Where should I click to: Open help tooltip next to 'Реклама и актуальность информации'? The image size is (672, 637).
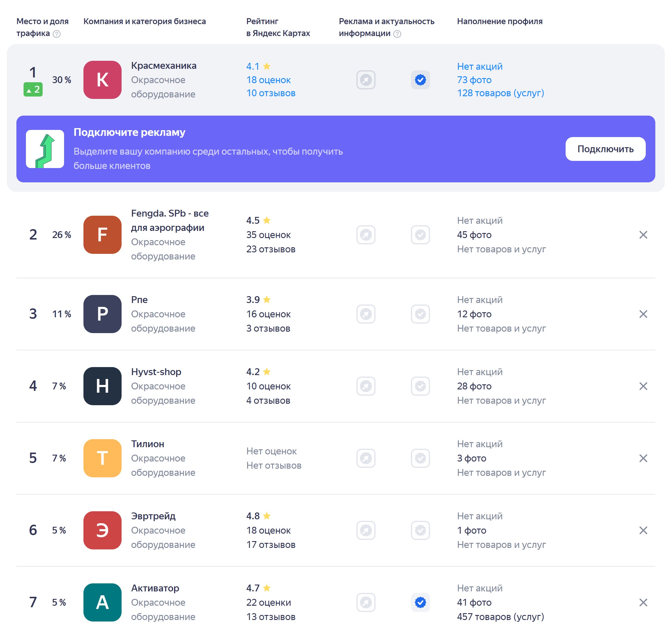pyautogui.click(x=397, y=34)
